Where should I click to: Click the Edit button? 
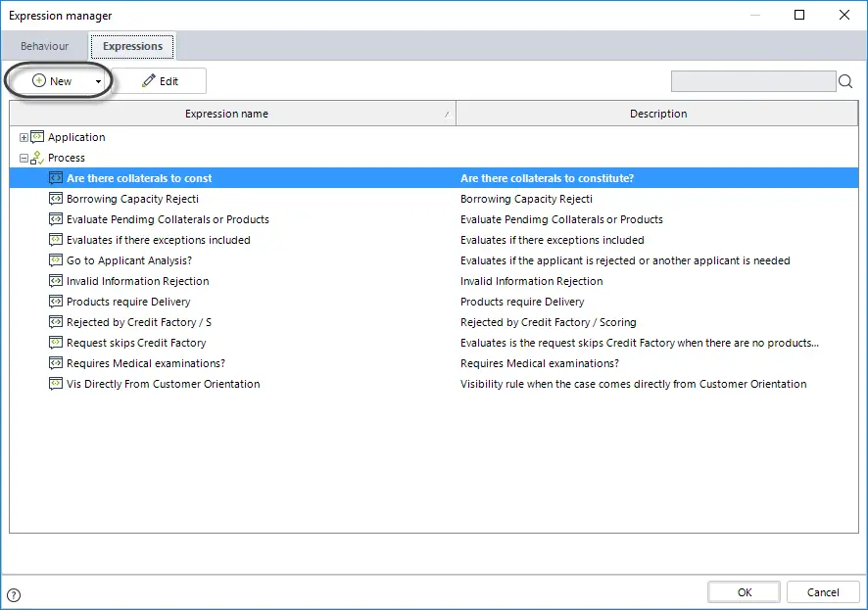pyautogui.click(x=160, y=81)
